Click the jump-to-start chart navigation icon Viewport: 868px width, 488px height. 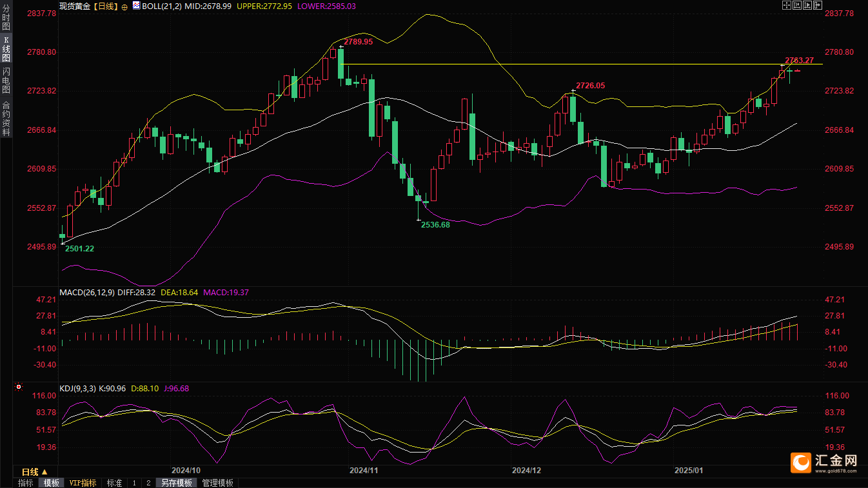pos(797,5)
